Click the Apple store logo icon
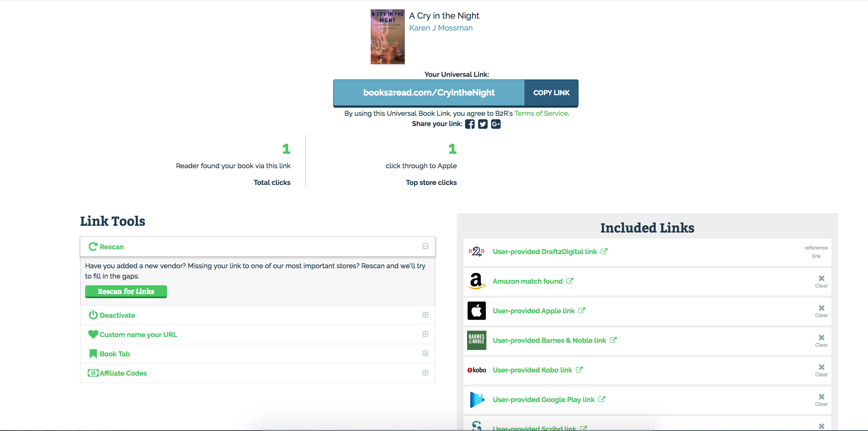868x431 pixels. point(476,311)
